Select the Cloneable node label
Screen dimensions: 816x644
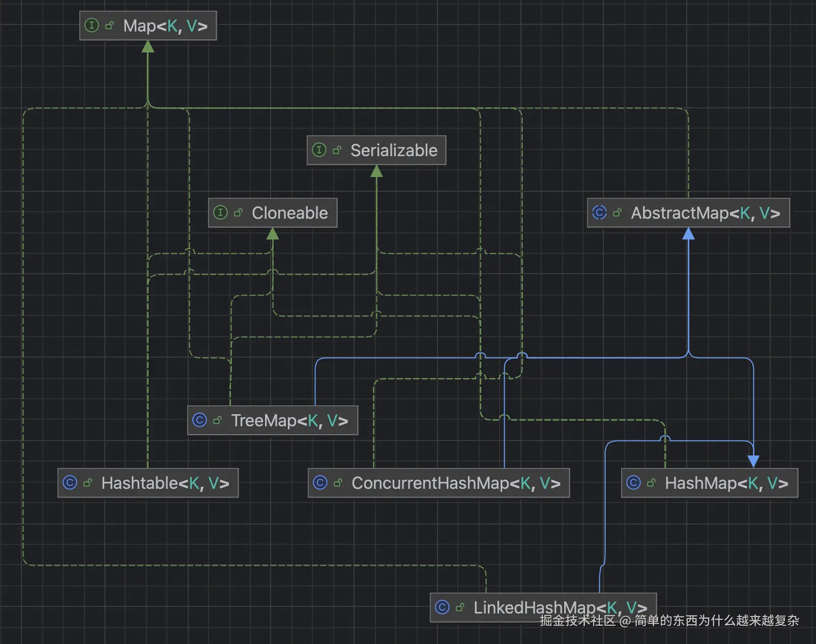(290, 213)
